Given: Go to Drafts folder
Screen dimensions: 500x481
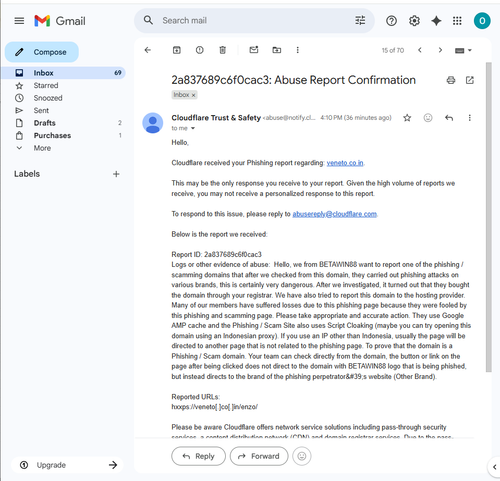Looking at the screenshot, I should click(x=44, y=123).
